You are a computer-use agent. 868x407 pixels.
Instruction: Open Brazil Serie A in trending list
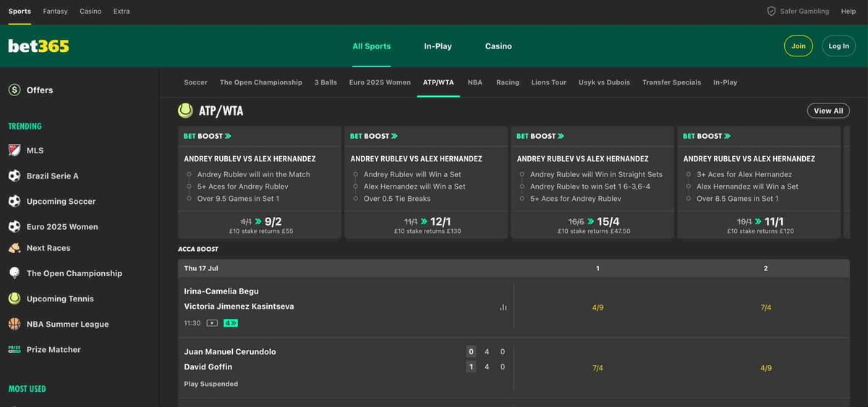(53, 176)
